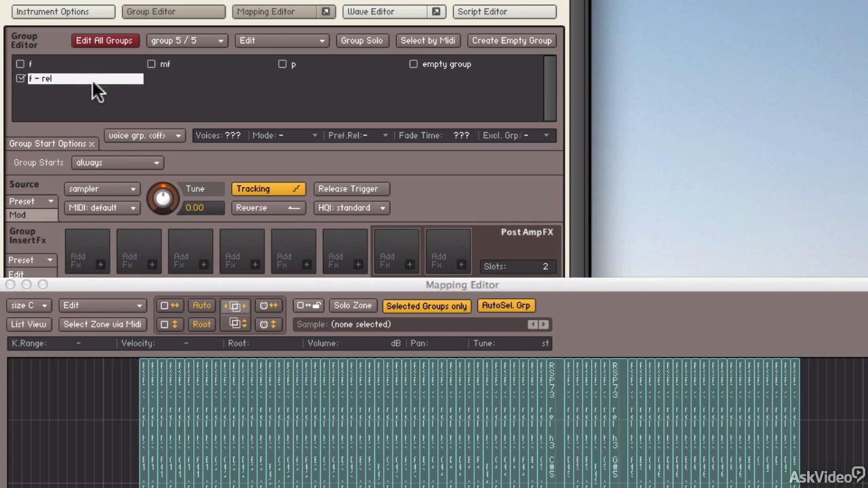
Task: Toggle Selected Groups only button
Action: click(427, 306)
